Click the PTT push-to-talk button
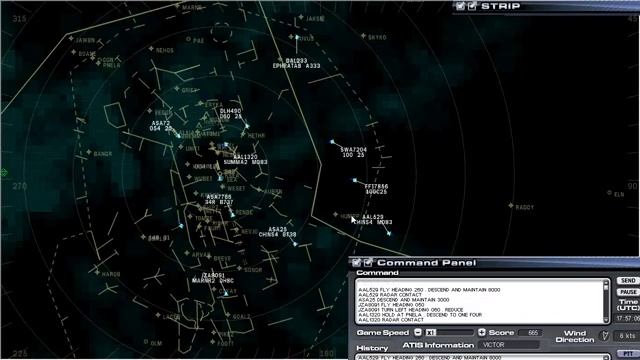This screenshot has width=640, height=360. click(628, 353)
